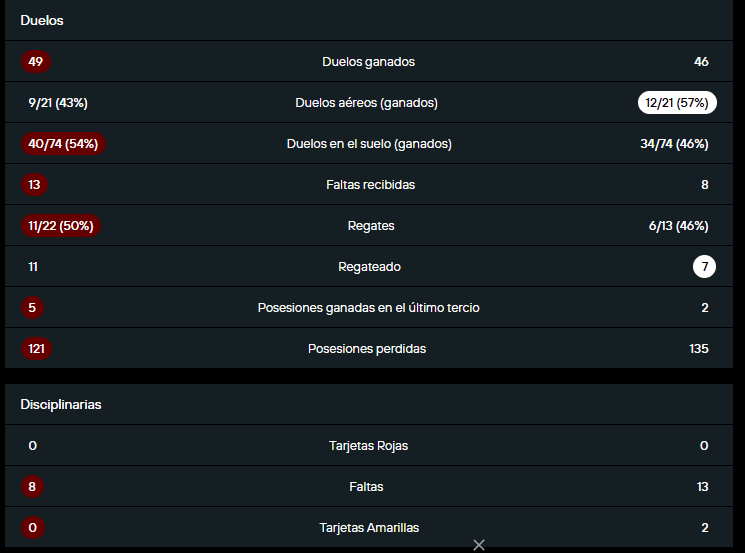Image resolution: width=745 pixels, height=553 pixels.
Task: Select the red 8 Faltas badge
Action: 32,486
